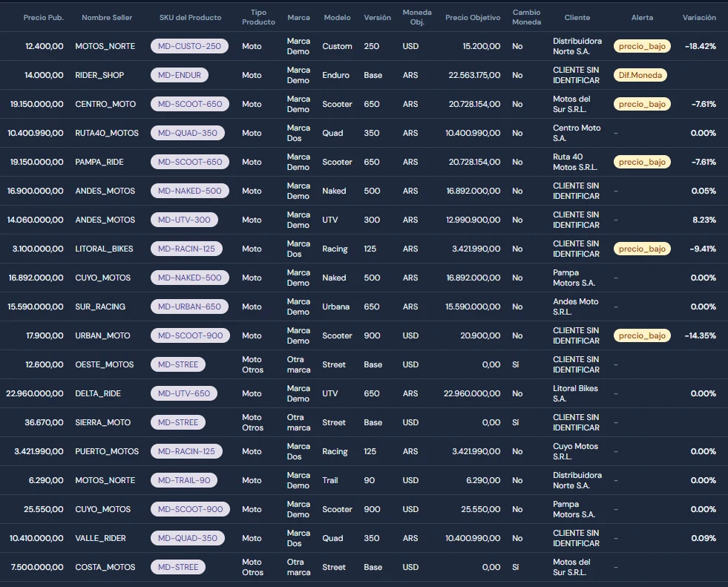Open the MD-CUSTO-250 SKU tag
This screenshot has width=728, height=587.
[x=189, y=46]
